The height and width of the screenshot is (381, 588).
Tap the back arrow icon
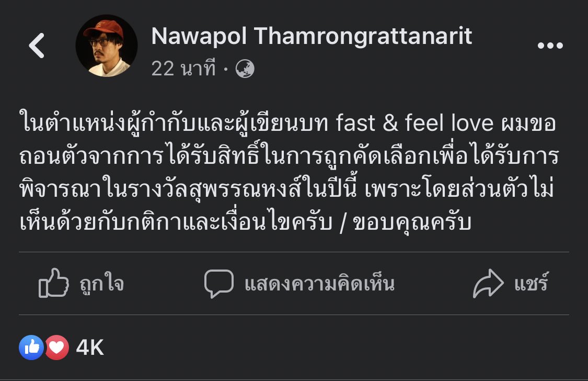(36, 46)
